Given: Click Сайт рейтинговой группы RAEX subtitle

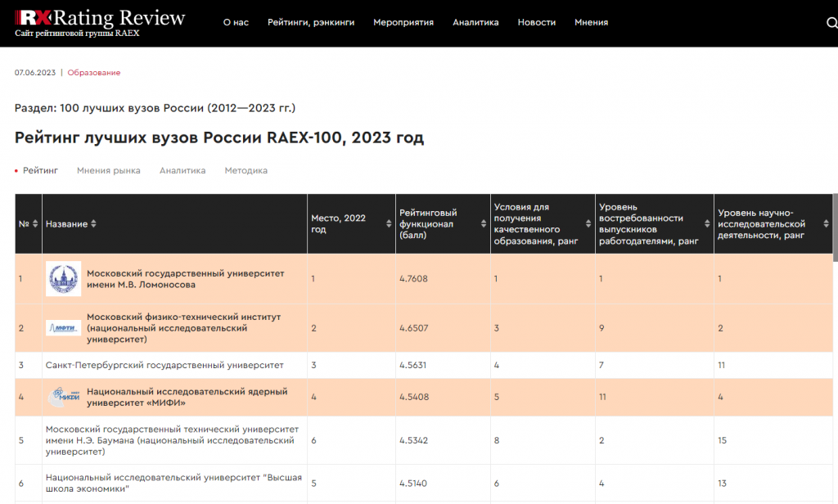Looking at the screenshot, I should pos(77,34).
